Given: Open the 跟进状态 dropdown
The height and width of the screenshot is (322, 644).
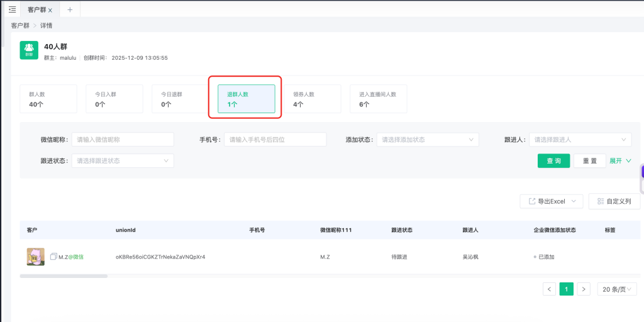Looking at the screenshot, I should tap(122, 161).
